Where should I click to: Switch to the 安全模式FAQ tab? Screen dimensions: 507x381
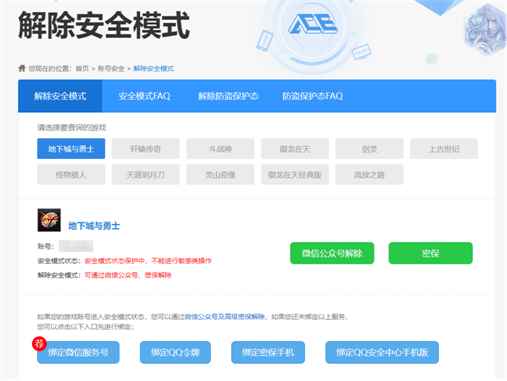[x=144, y=96]
